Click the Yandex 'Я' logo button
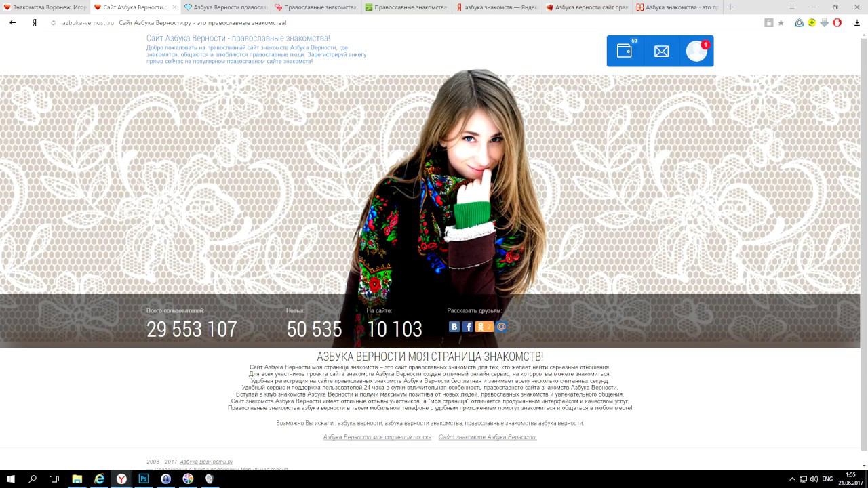 34,22
